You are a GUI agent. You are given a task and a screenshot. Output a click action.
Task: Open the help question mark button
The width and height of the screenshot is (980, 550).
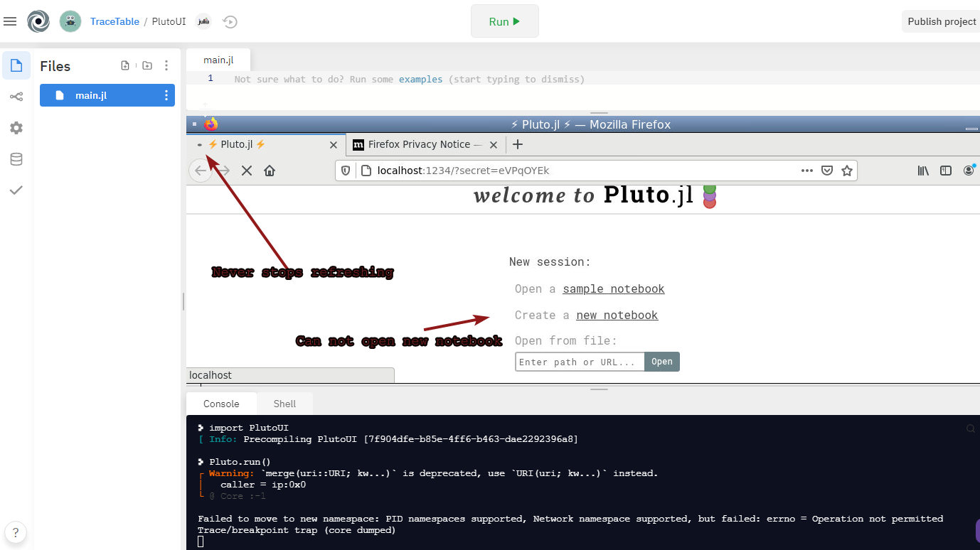click(16, 532)
